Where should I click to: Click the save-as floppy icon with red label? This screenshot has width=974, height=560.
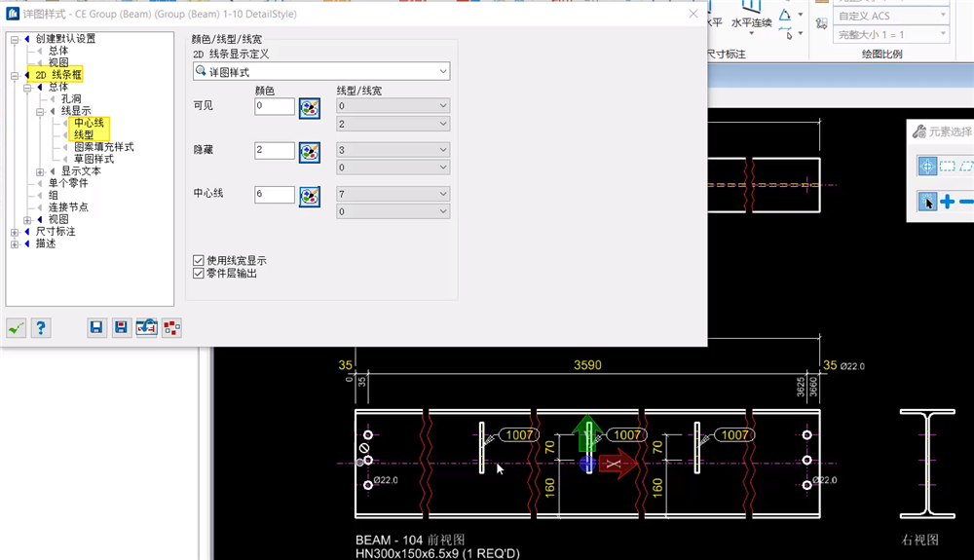click(x=121, y=328)
